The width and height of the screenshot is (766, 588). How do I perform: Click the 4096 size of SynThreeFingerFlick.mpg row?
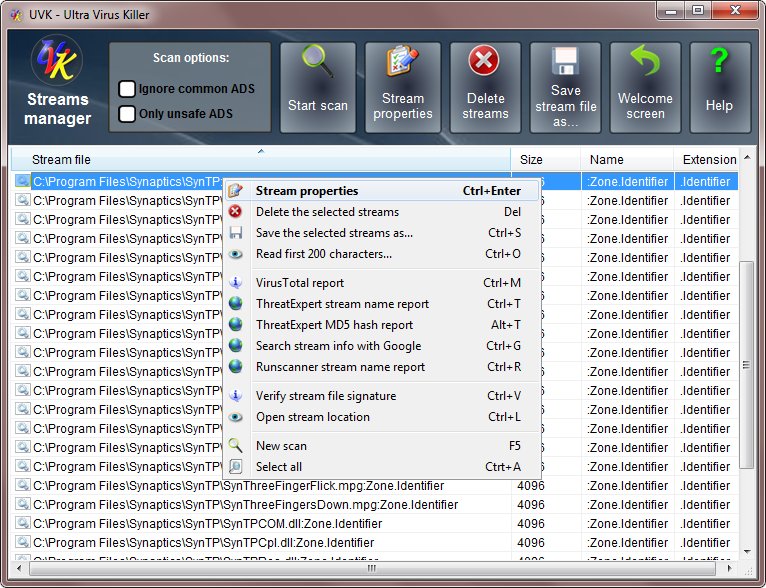[531, 485]
